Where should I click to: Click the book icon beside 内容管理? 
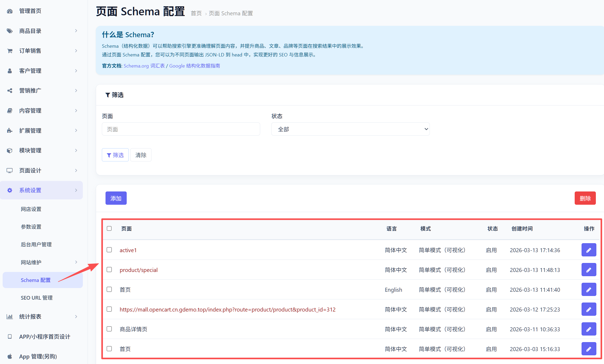[10, 111]
